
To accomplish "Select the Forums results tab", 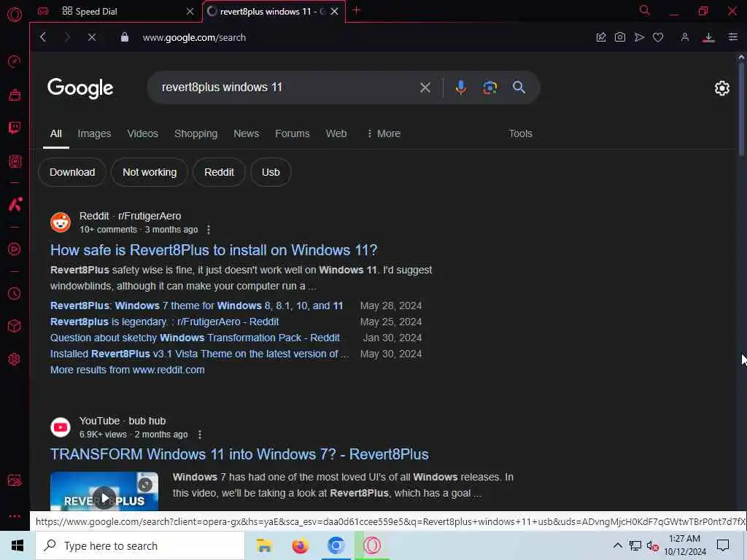I will tap(292, 134).
